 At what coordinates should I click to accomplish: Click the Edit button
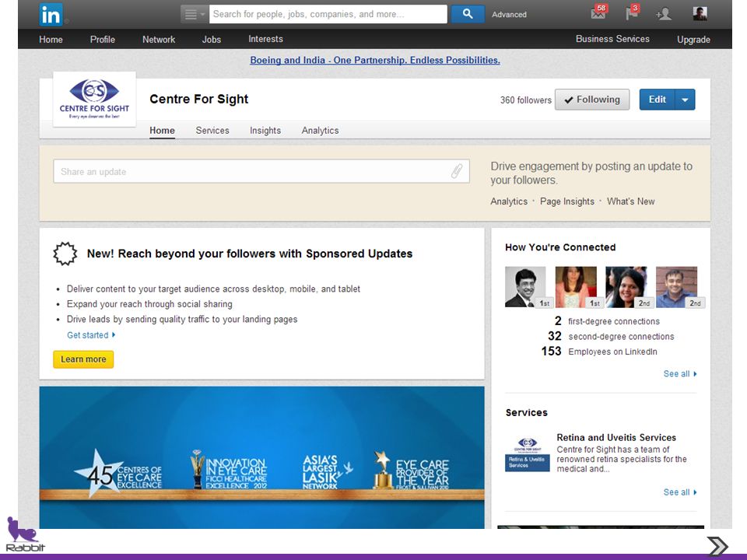(x=657, y=100)
